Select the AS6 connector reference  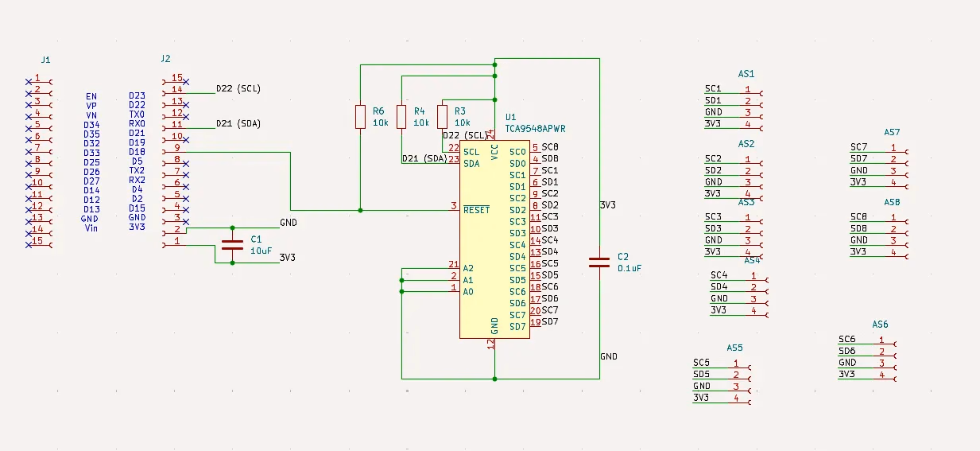click(x=880, y=325)
